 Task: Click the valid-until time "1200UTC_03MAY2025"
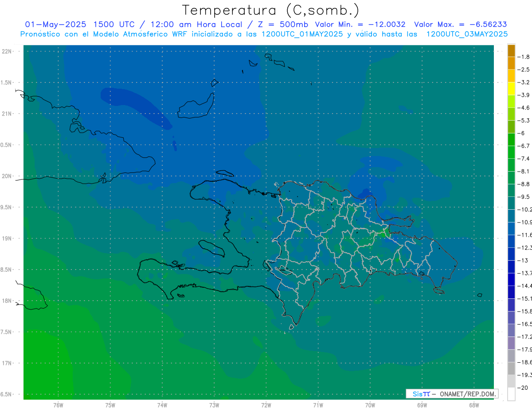(467, 34)
